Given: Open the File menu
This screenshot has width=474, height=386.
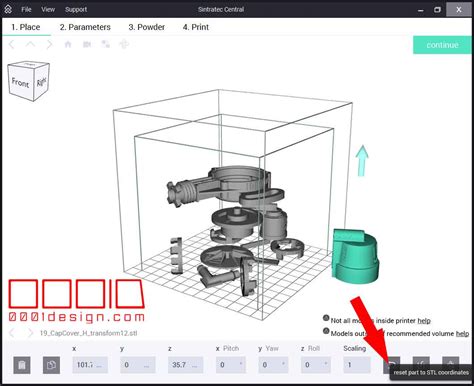Looking at the screenshot, I should click(26, 9).
